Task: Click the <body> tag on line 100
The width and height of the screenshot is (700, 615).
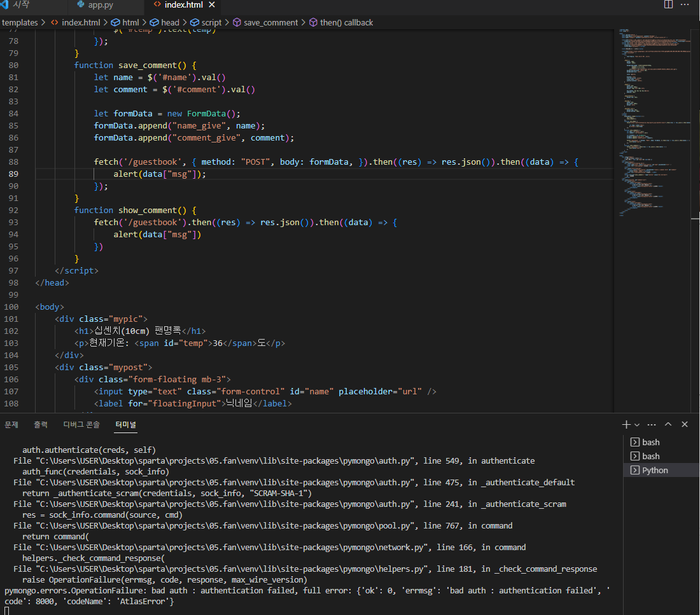Action: coord(50,307)
